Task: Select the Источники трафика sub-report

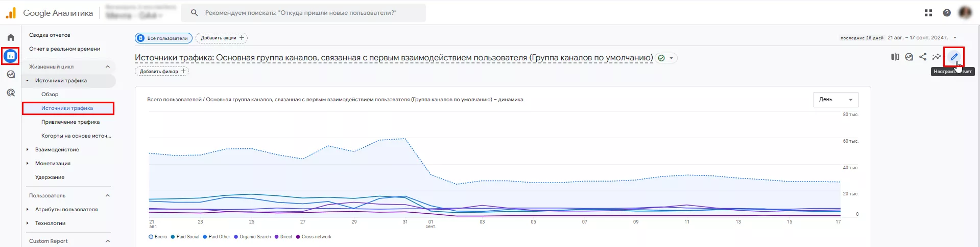Action: tap(67, 108)
